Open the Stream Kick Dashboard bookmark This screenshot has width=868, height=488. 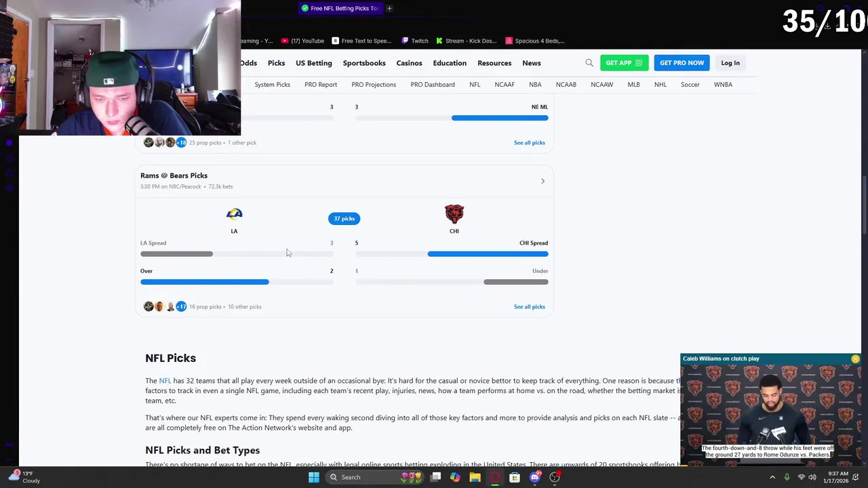click(x=467, y=41)
